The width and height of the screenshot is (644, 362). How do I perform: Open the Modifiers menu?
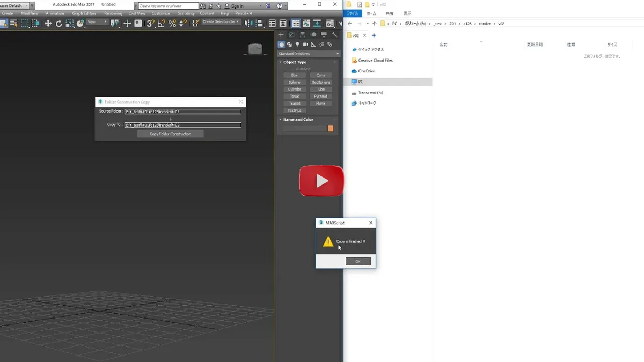click(30, 13)
